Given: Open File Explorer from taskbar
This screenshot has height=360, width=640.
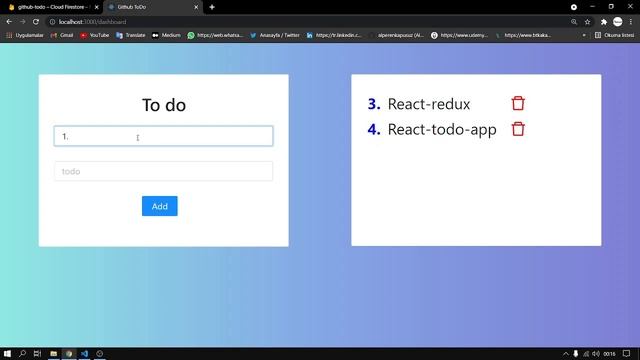Looking at the screenshot, I should pyautogui.click(x=53, y=353).
